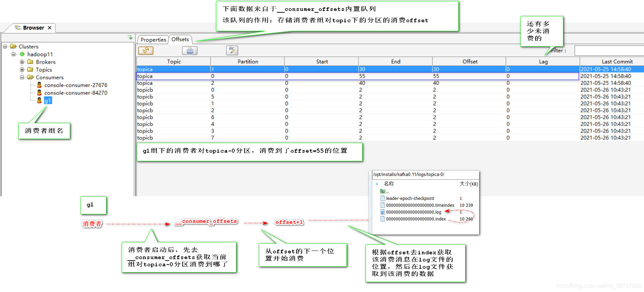This screenshot has height=292, width=644.
Task: Collapse the hadoop11 cluster node
Action: point(14,54)
